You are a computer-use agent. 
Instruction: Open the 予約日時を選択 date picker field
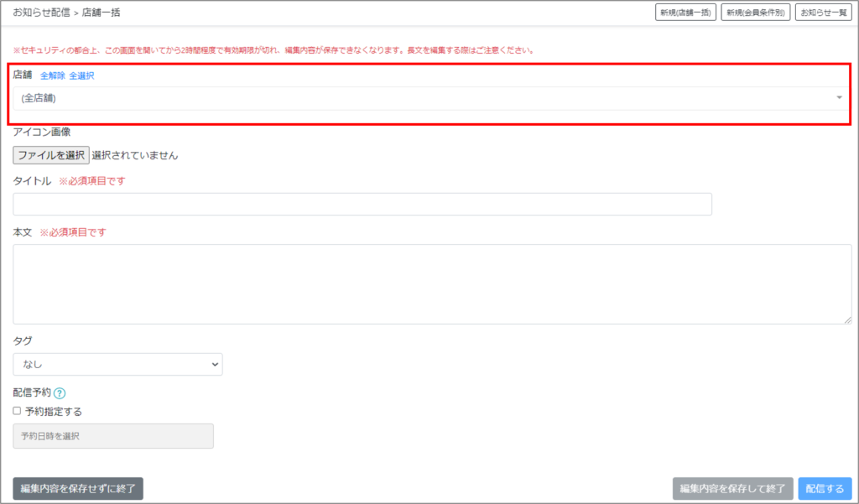tap(113, 436)
